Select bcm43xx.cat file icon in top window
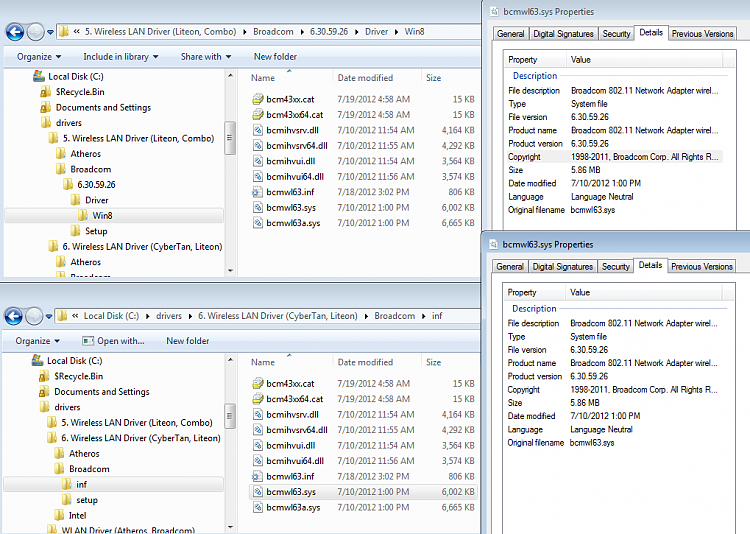 pyautogui.click(x=258, y=99)
